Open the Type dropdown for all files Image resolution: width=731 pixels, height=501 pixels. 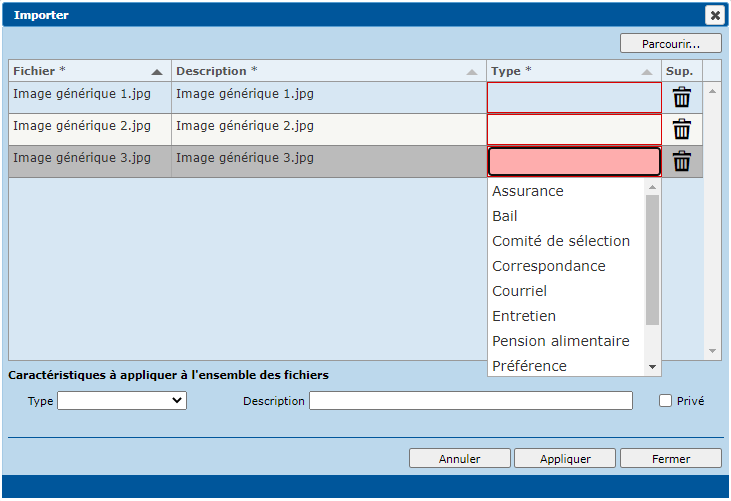(x=122, y=400)
